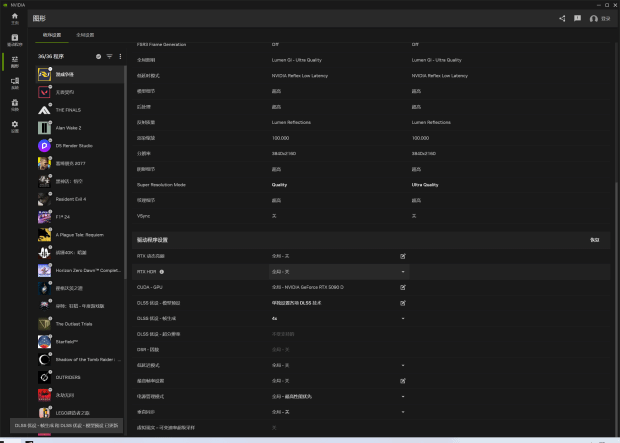
Task: Click the Restore button in the driver settings header
Action: click(x=594, y=240)
